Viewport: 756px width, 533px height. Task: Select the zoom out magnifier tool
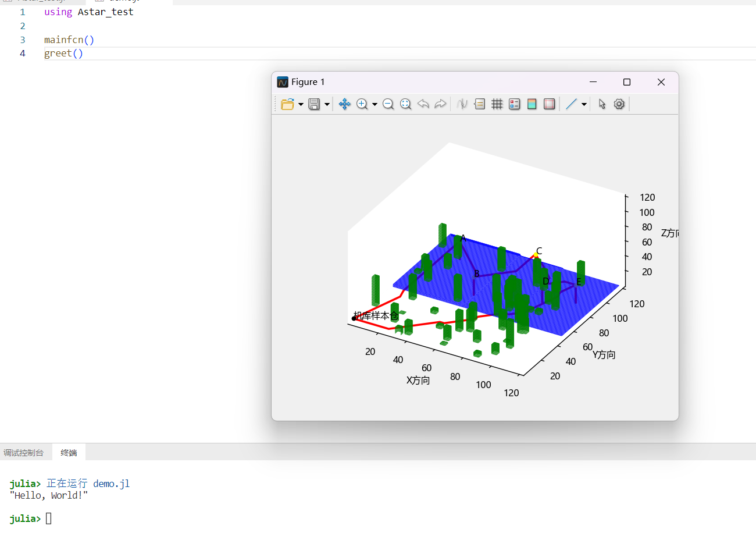388,104
